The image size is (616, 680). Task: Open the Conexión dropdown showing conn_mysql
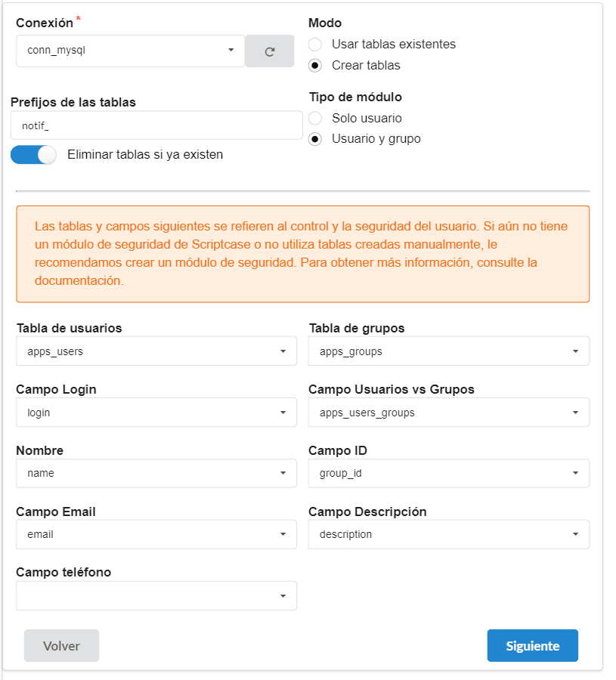(128, 51)
